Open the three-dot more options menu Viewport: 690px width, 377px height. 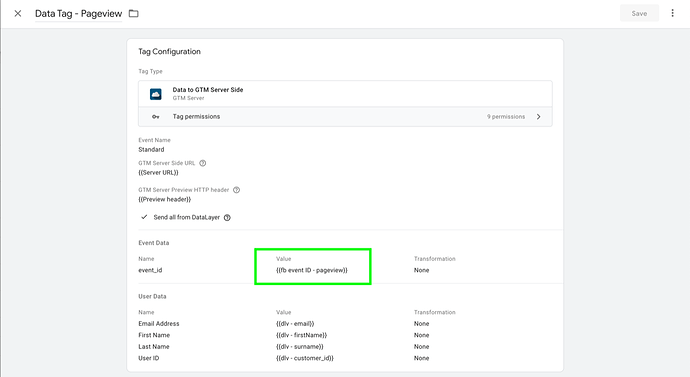(672, 13)
